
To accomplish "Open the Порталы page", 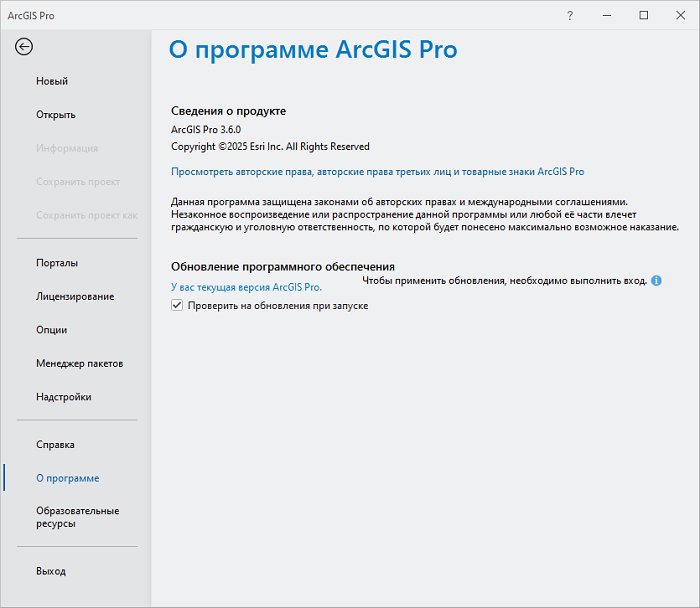I will tap(57, 263).
